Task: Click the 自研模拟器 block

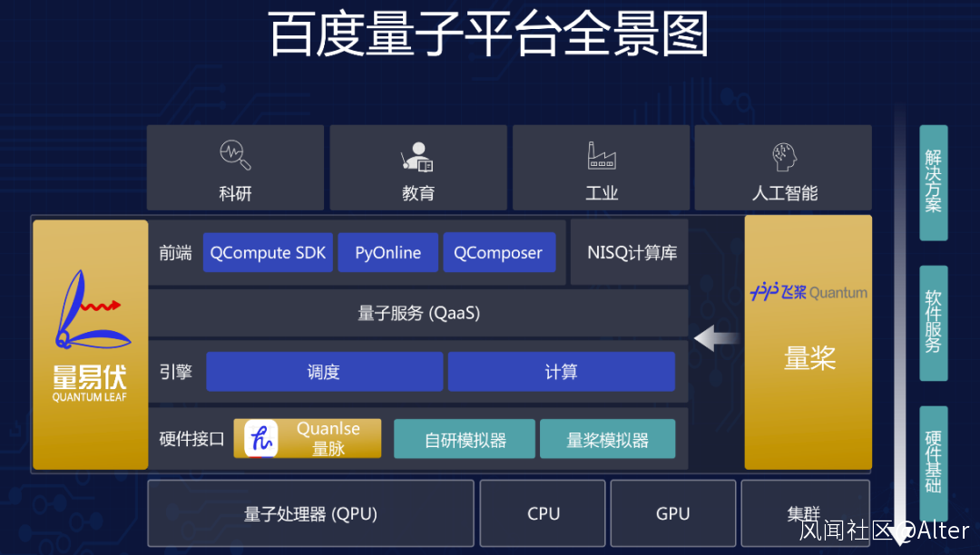Action: click(x=465, y=439)
